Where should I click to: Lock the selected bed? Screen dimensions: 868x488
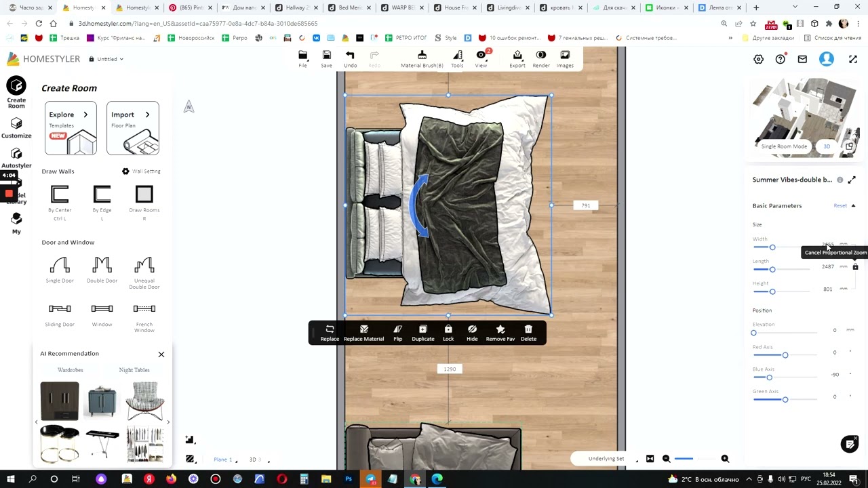coord(448,333)
